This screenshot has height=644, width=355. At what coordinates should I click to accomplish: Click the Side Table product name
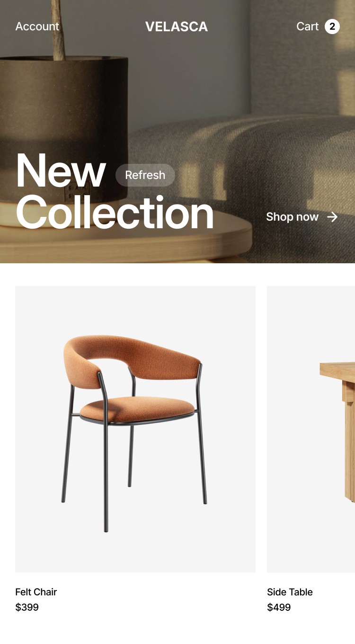coord(290,592)
